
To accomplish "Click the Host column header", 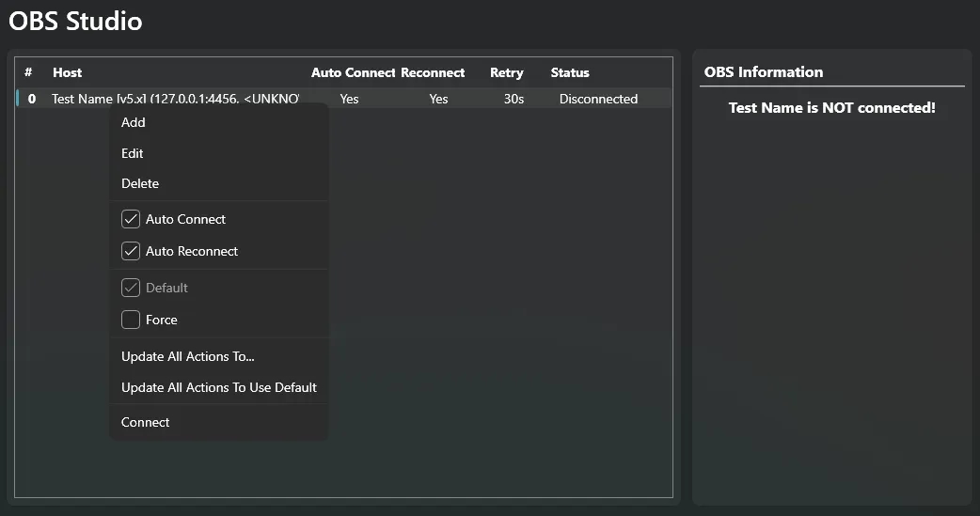I will [67, 72].
